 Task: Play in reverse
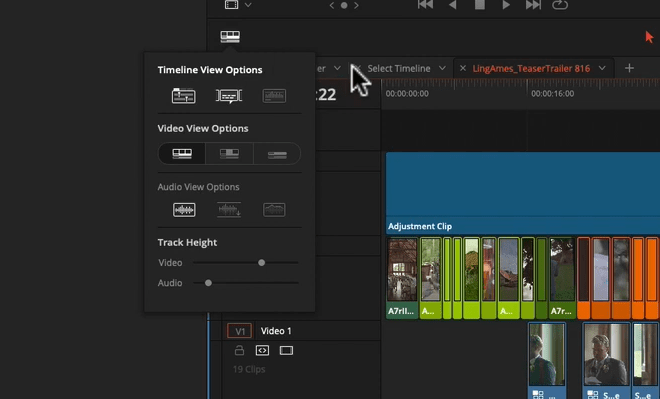pos(452,5)
